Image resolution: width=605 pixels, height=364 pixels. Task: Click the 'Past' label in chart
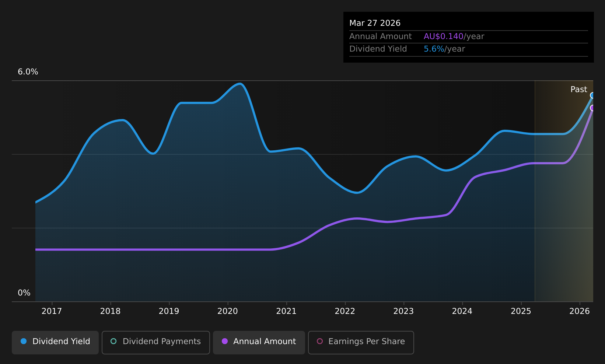point(578,90)
